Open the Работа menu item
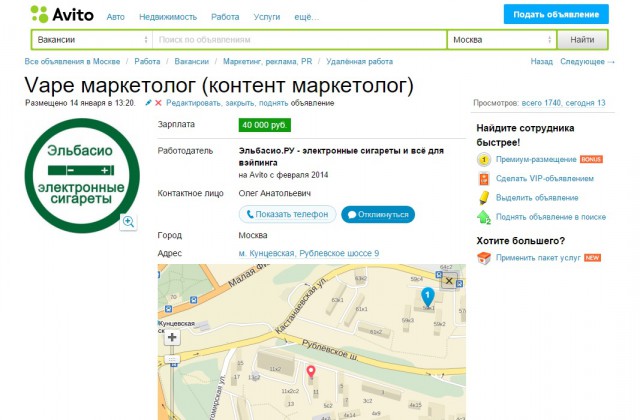The image size is (640, 420). [225, 17]
